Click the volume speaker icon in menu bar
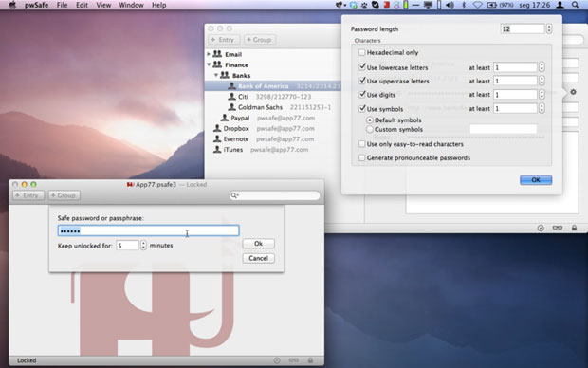 (x=450, y=5)
